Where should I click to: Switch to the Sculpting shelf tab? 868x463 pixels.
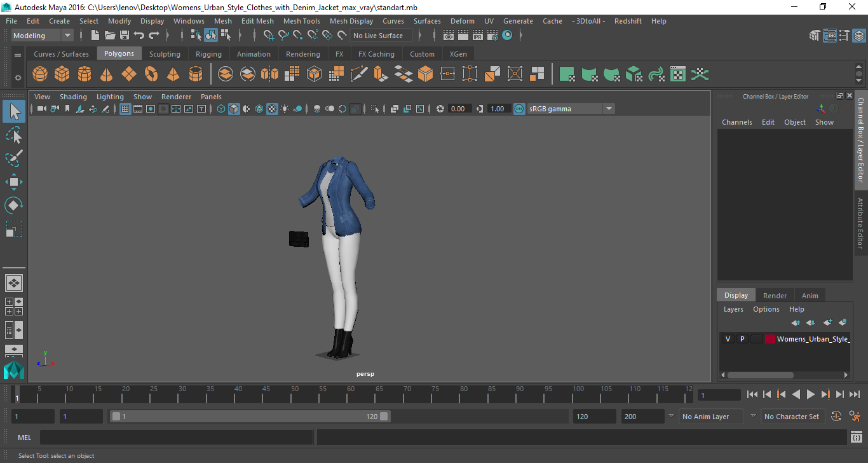click(165, 54)
